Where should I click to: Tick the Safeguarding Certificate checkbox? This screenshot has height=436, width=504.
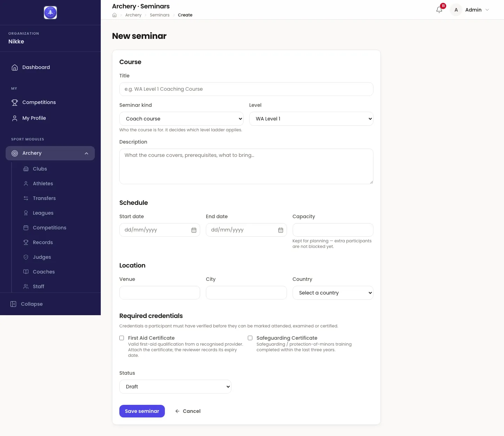[250, 338]
